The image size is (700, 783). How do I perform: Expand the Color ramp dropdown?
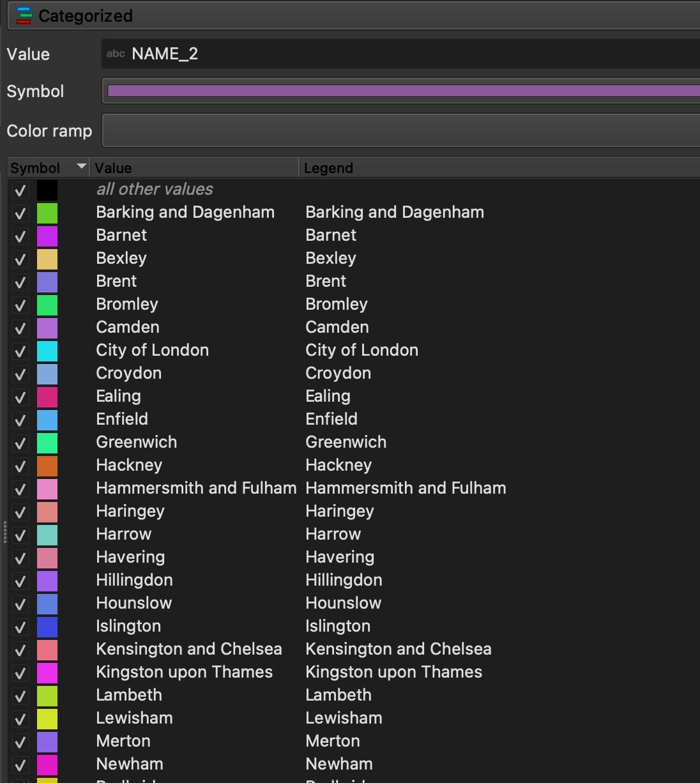402,131
